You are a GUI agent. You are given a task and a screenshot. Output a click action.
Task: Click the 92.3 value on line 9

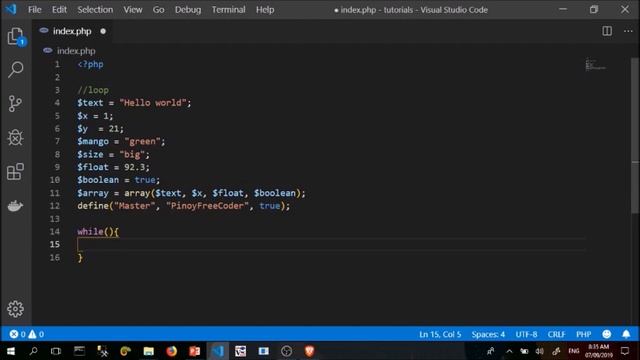click(x=135, y=167)
